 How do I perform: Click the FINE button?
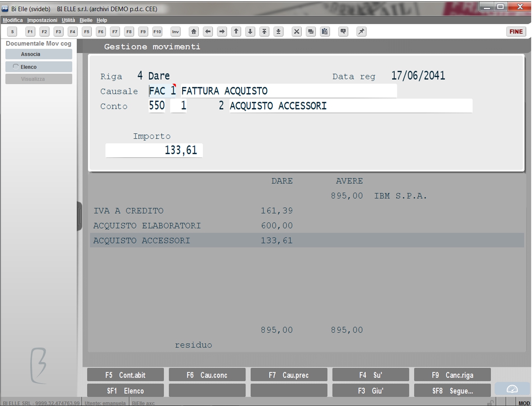pyautogui.click(x=516, y=32)
